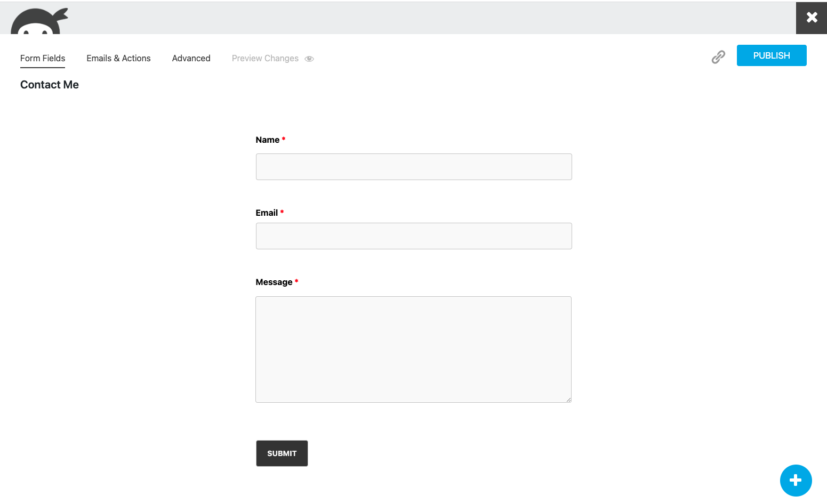Click the Contact Me form title
This screenshot has width=827, height=504.
pyautogui.click(x=50, y=85)
